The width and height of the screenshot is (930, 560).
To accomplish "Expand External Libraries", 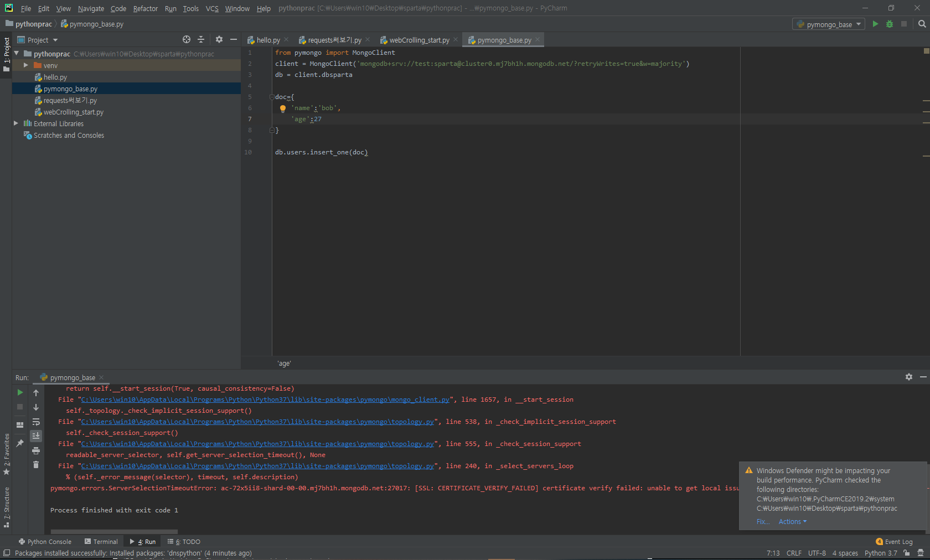I will 16,123.
